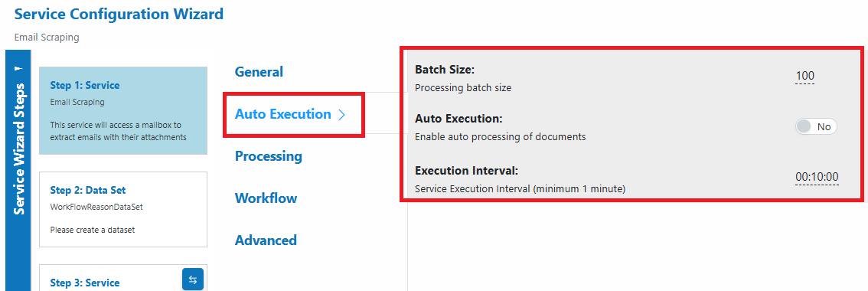
Task: Toggle the Auto Execution switch set to No
Action: pyautogui.click(x=816, y=127)
